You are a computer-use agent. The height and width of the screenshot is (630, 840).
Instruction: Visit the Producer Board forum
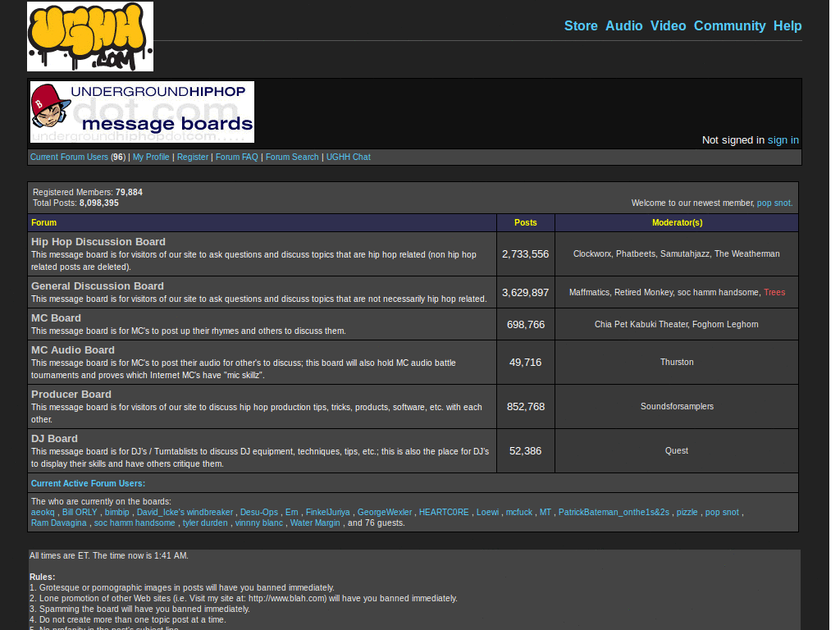pyautogui.click(x=71, y=395)
